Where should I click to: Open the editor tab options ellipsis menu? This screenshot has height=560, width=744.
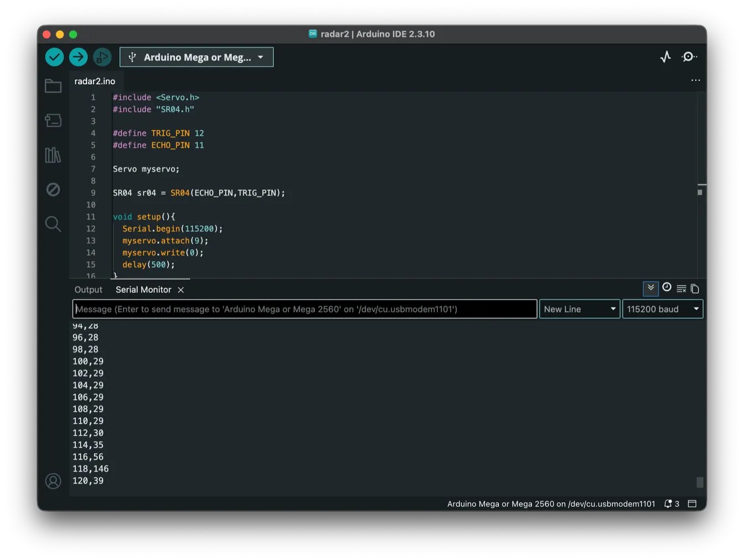(x=695, y=81)
